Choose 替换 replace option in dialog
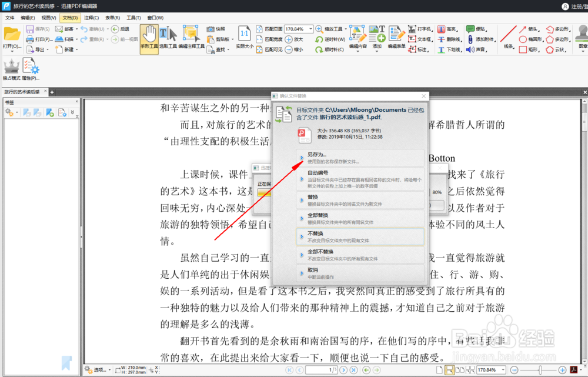The image size is (588, 377). click(360, 201)
